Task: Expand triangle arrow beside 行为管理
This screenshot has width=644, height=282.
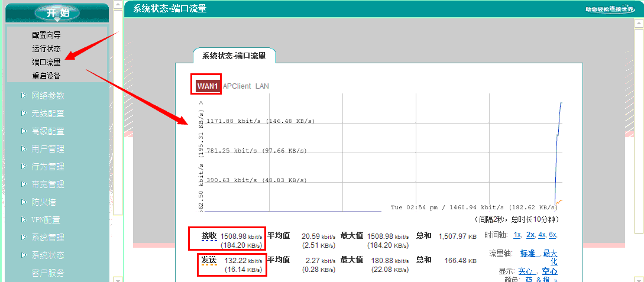Action: (24, 167)
